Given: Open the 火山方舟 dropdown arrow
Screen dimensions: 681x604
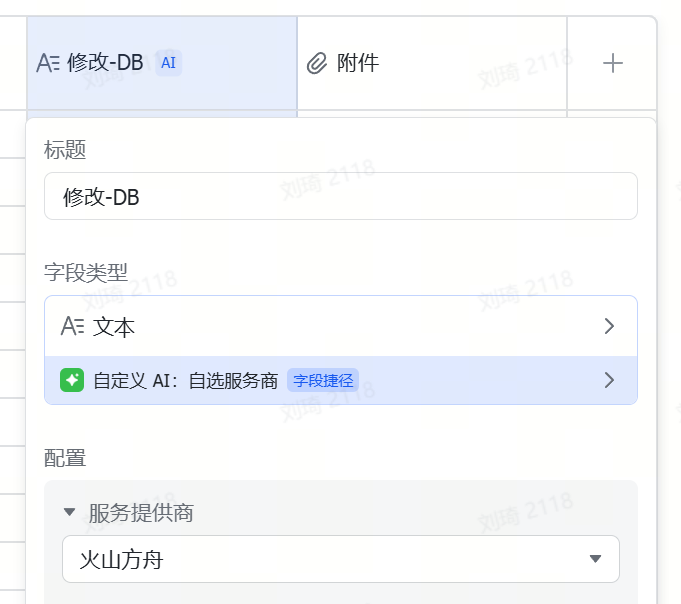Looking at the screenshot, I should 596,559.
